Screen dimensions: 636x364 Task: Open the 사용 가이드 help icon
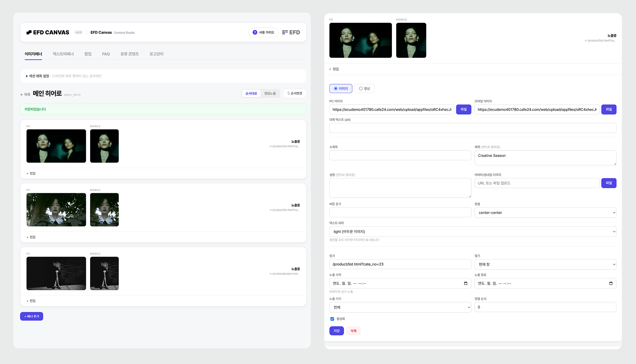[255, 32]
